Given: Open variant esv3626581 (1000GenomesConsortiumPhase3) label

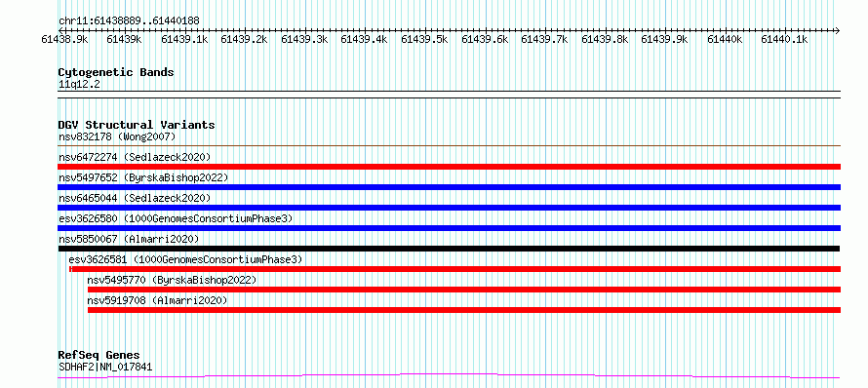Looking at the screenshot, I should pyautogui.click(x=185, y=259).
